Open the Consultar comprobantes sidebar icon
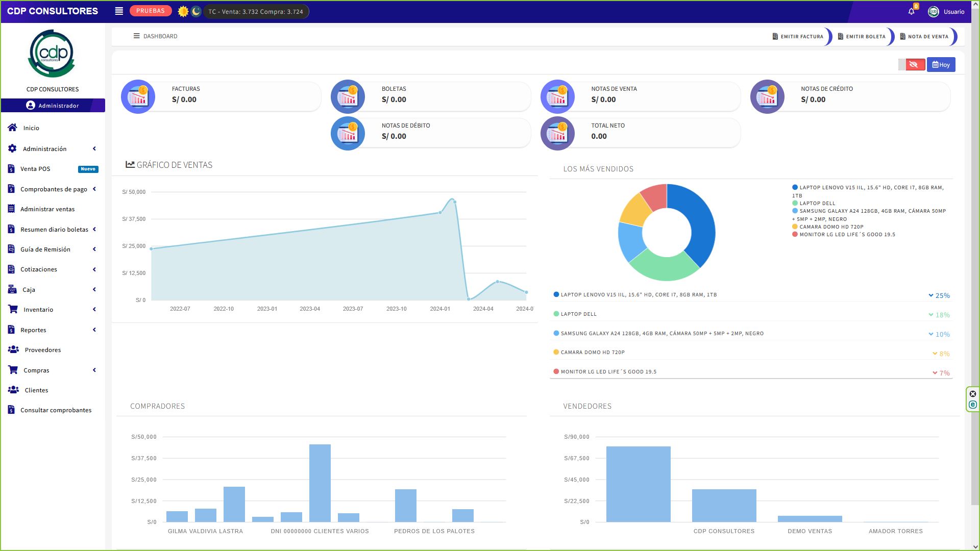980x551 pixels. (x=11, y=410)
